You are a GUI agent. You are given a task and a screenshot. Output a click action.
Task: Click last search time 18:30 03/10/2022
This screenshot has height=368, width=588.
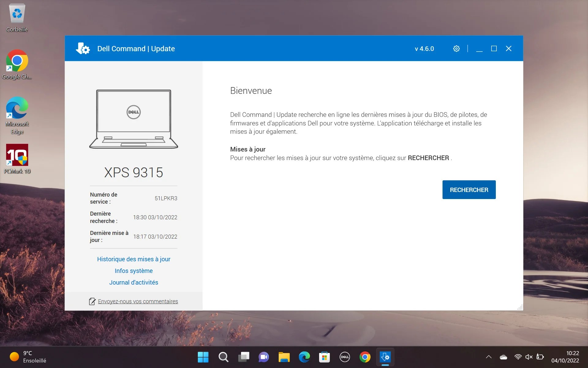tap(155, 217)
